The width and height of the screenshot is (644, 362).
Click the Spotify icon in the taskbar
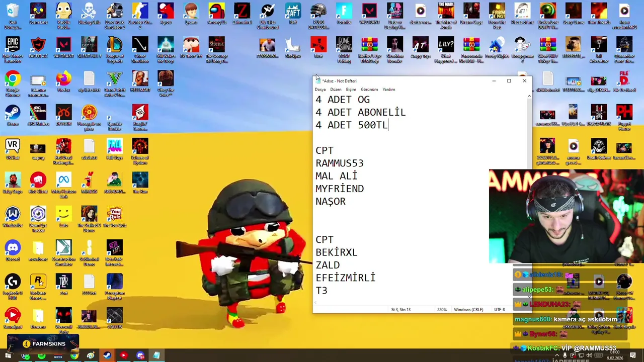(42, 356)
